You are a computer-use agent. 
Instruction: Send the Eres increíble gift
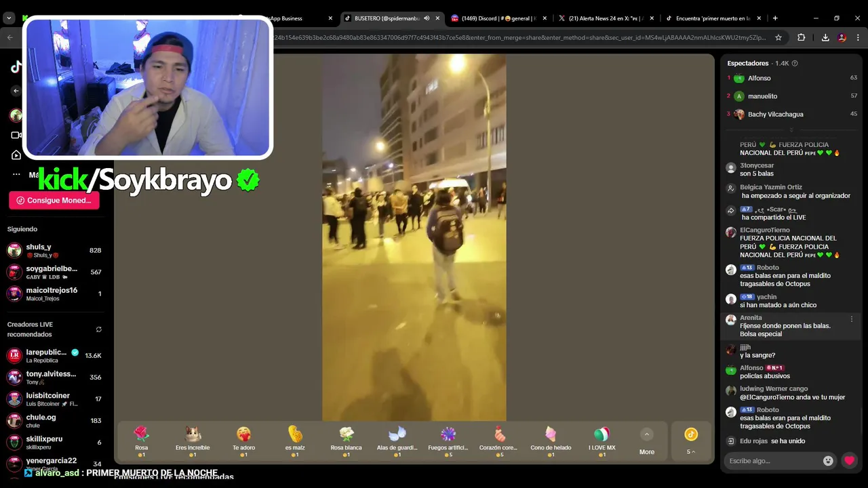(193, 441)
